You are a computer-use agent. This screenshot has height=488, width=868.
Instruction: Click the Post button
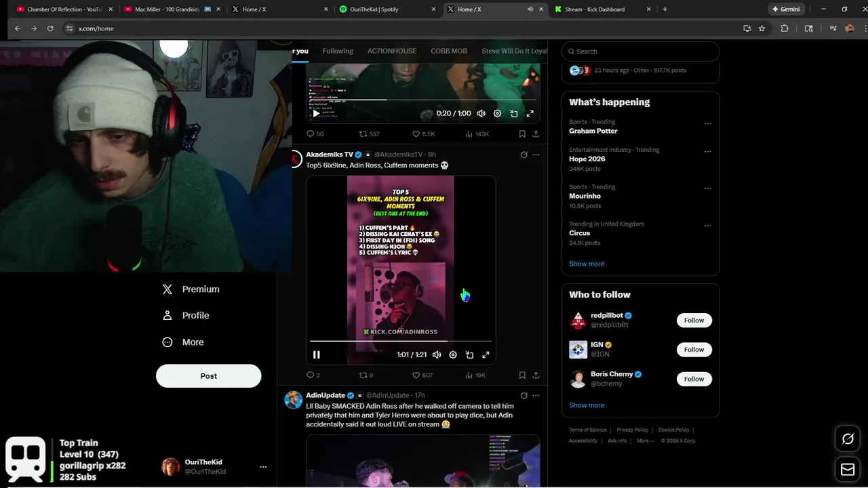tap(208, 376)
